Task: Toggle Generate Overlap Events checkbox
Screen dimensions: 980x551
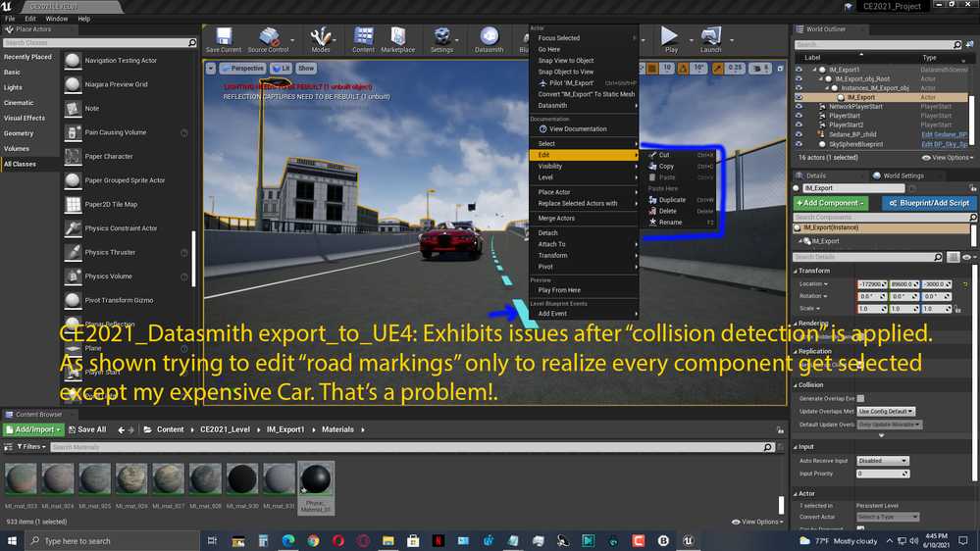Action: (860, 399)
